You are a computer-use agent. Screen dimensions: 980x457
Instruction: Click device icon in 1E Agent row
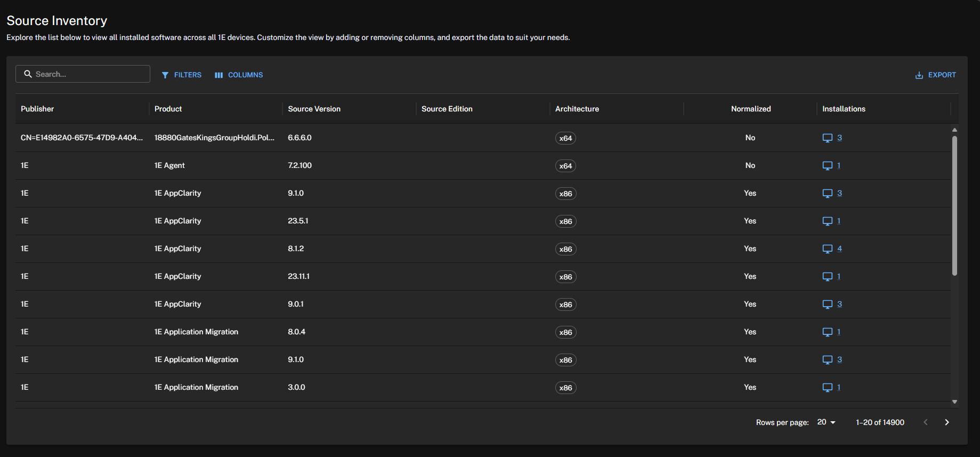click(x=827, y=166)
